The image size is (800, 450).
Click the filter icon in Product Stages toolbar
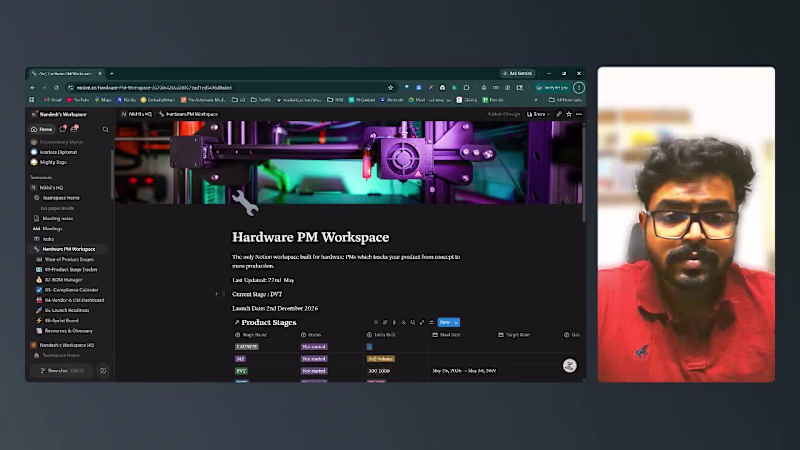[376, 322]
